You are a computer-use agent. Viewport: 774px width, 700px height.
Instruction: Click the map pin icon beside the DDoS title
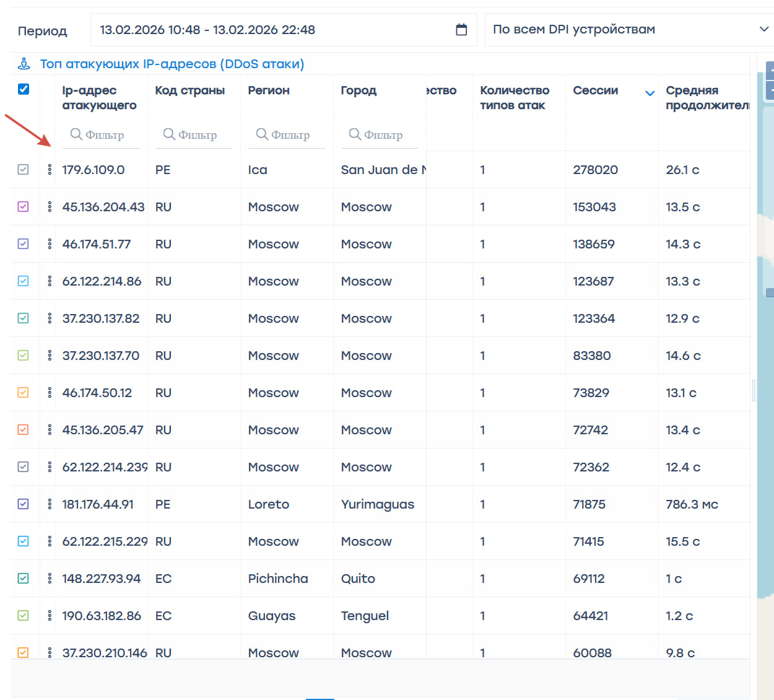24,64
